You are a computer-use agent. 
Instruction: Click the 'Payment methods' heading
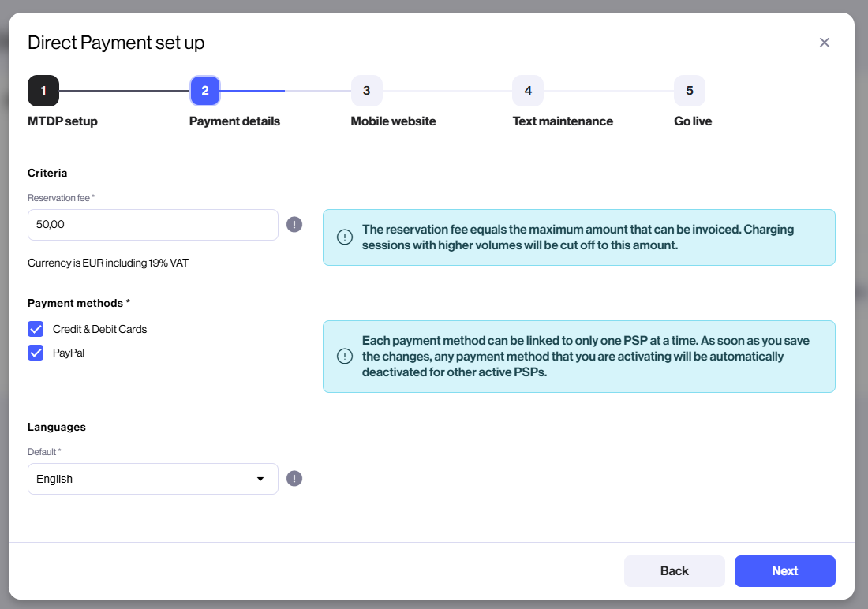(79, 304)
